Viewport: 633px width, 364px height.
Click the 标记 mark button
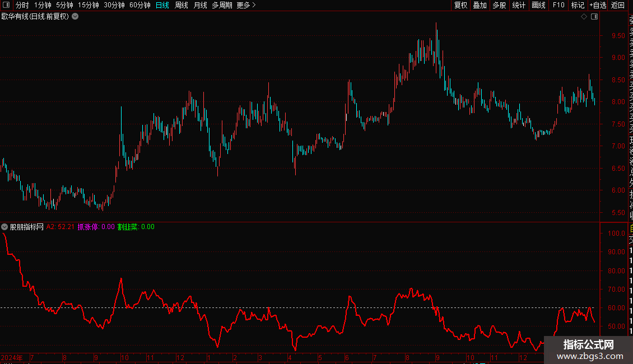tap(578, 5)
